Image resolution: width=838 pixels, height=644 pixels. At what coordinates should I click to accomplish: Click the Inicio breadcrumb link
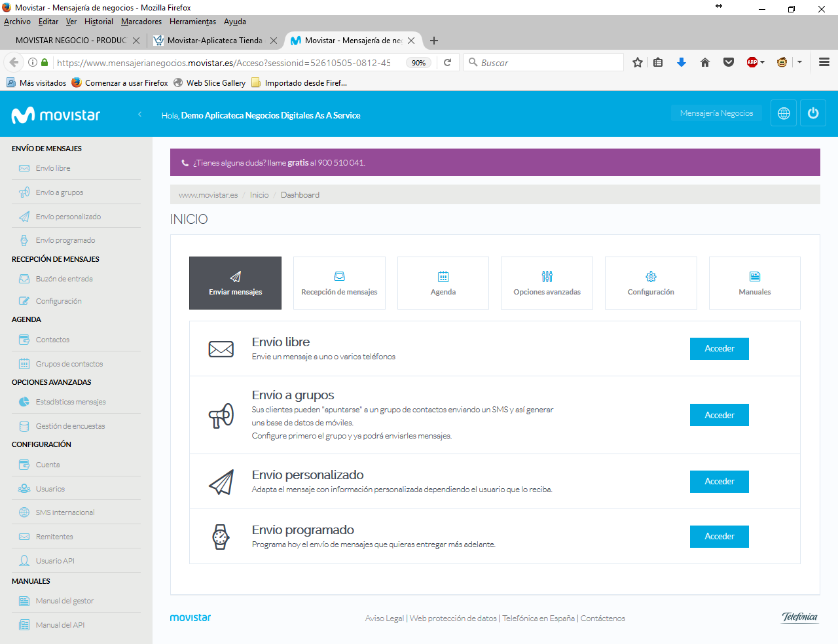[259, 195]
